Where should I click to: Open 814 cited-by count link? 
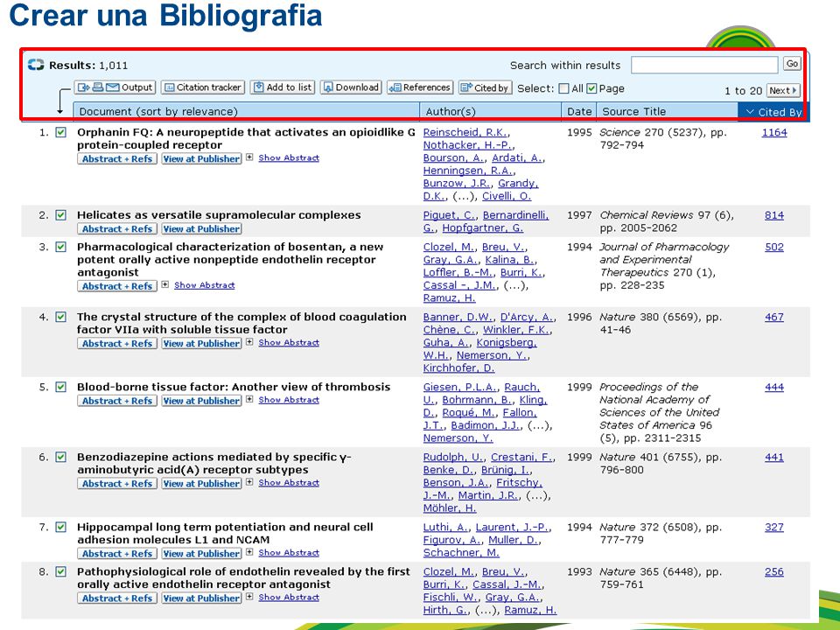774,215
